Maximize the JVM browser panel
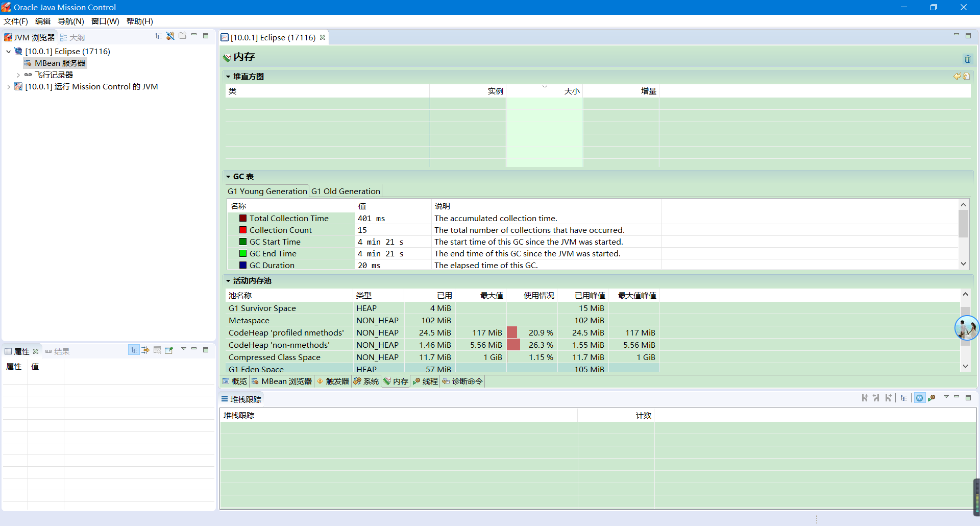The image size is (980, 526). coord(206,36)
